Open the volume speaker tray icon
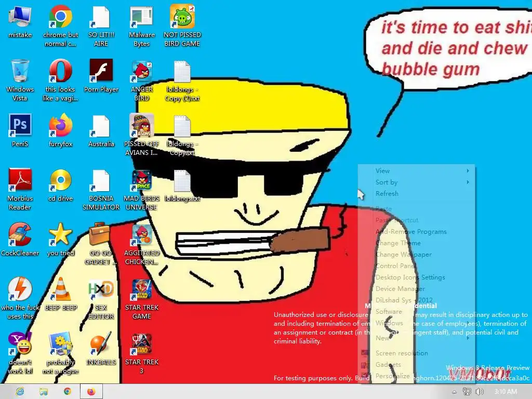The height and width of the screenshot is (399, 532). pyautogui.click(x=479, y=392)
